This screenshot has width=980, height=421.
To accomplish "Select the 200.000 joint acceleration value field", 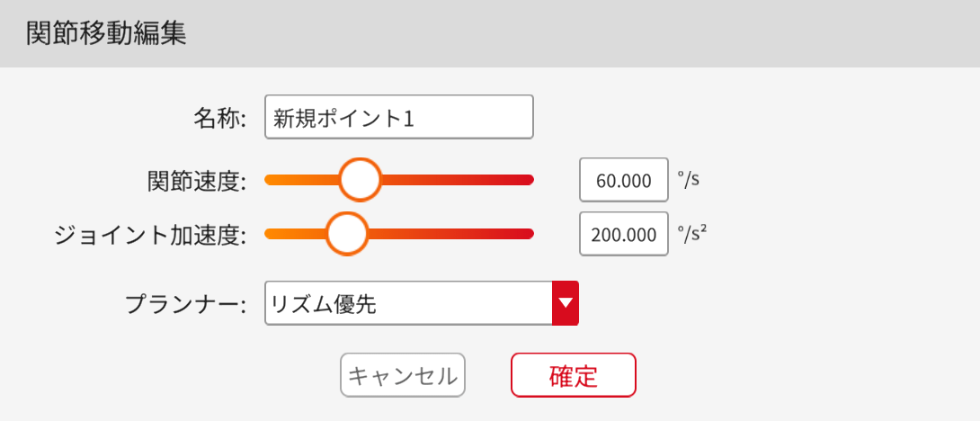I will click(624, 235).
